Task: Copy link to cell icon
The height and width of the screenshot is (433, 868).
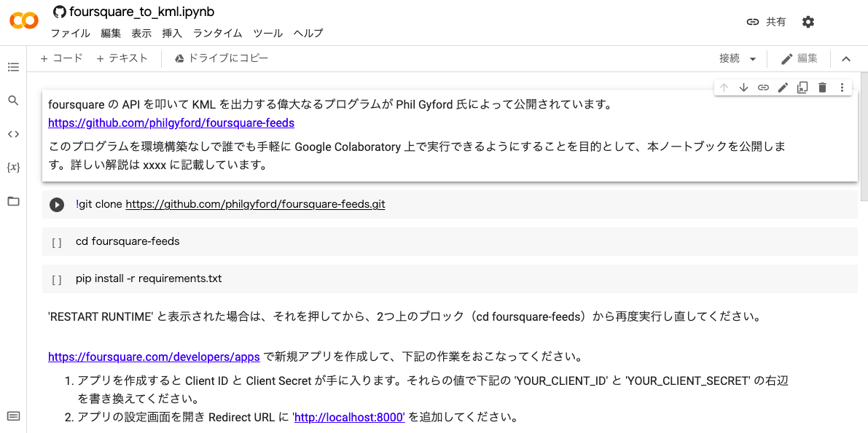Action: [x=763, y=87]
